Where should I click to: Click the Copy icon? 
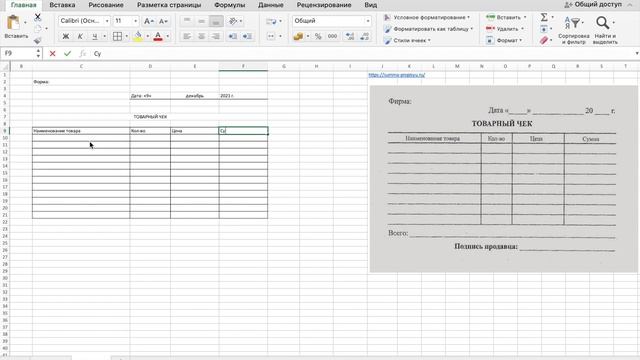(x=38, y=29)
